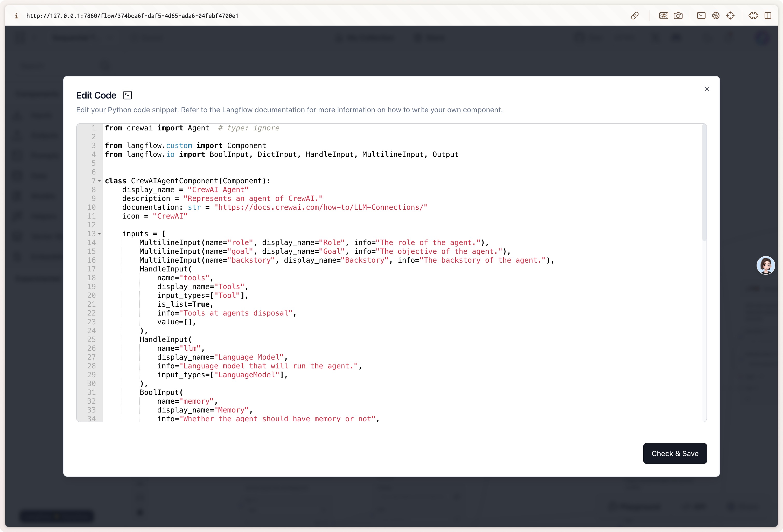The image size is (783, 532).
Task: Close the Edit Code dialog
Action: 707,89
